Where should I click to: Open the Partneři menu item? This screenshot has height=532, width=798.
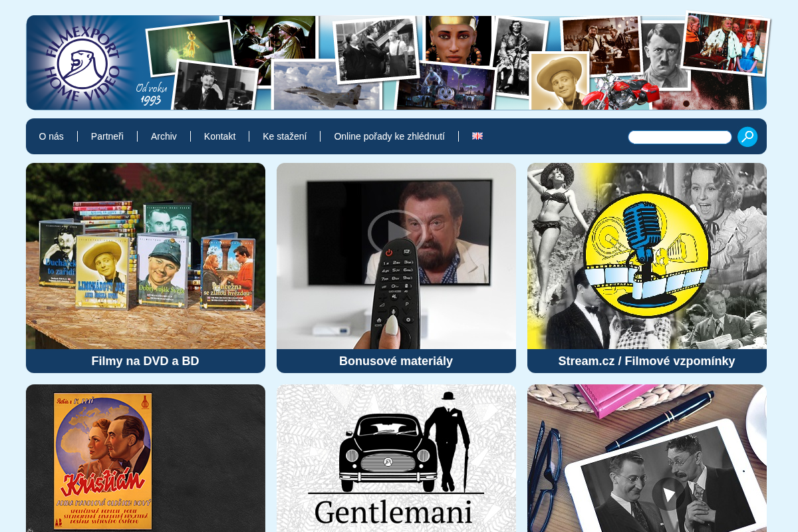[107, 136]
